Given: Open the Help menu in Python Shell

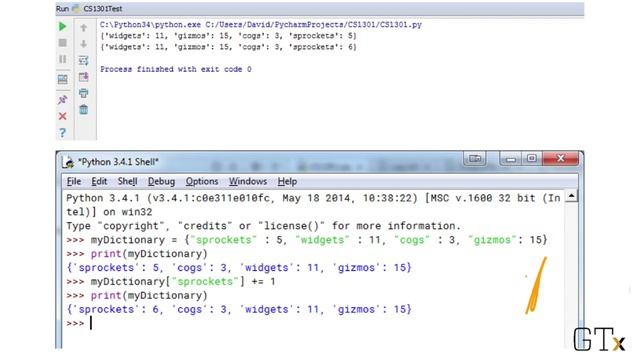Looking at the screenshot, I should [x=287, y=181].
